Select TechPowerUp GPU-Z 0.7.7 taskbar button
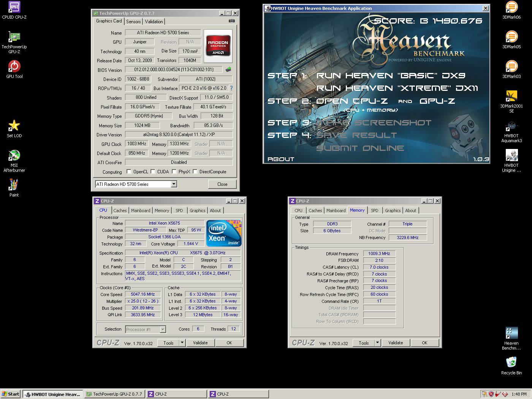 [114, 394]
